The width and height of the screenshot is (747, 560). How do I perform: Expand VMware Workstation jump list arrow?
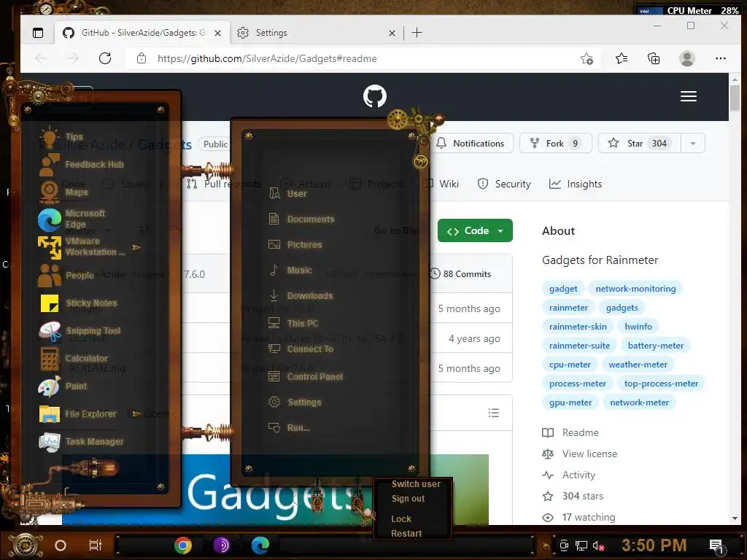point(136,247)
